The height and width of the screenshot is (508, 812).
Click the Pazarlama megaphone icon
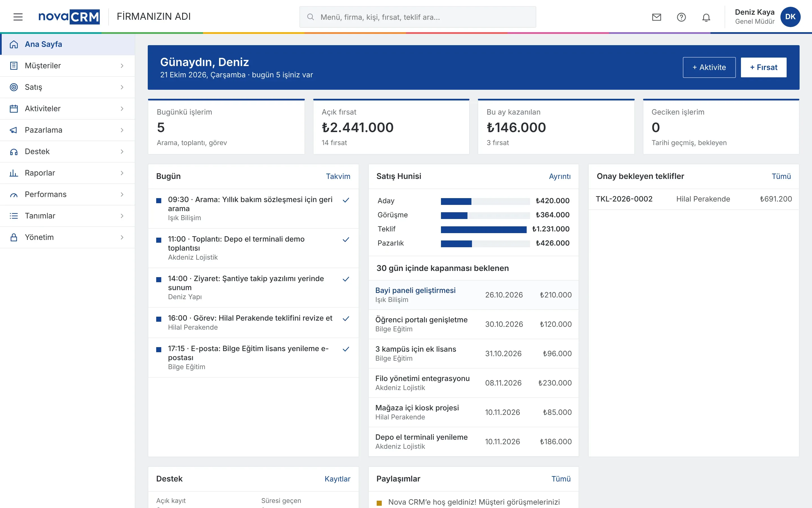pos(14,130)
